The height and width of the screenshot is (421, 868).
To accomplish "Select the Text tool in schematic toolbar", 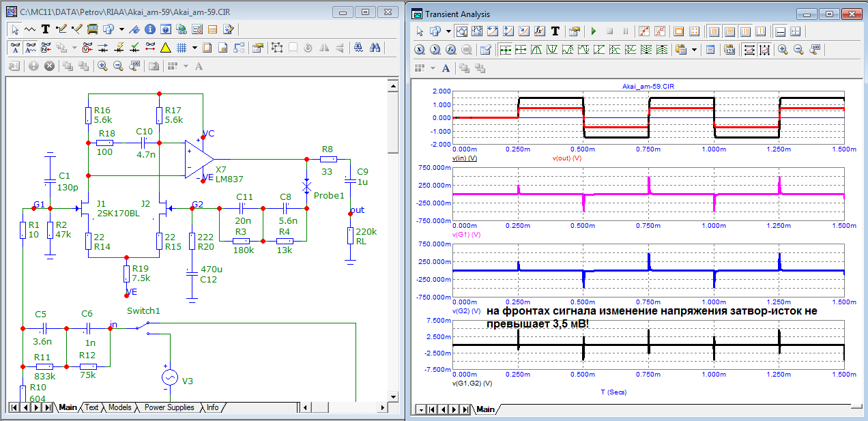I will 46,29.
